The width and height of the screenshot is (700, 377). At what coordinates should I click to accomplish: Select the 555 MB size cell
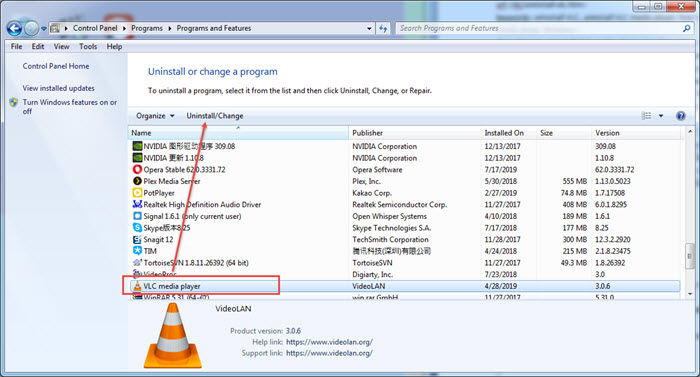coord(575,181)
